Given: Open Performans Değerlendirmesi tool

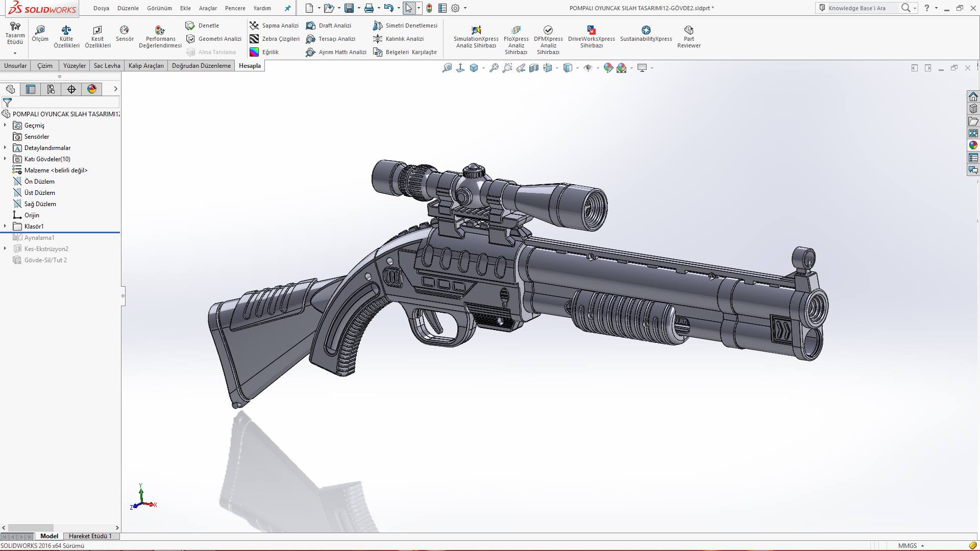Looking at the screenshot, I should pyautogui.click(x=160, y=37).
